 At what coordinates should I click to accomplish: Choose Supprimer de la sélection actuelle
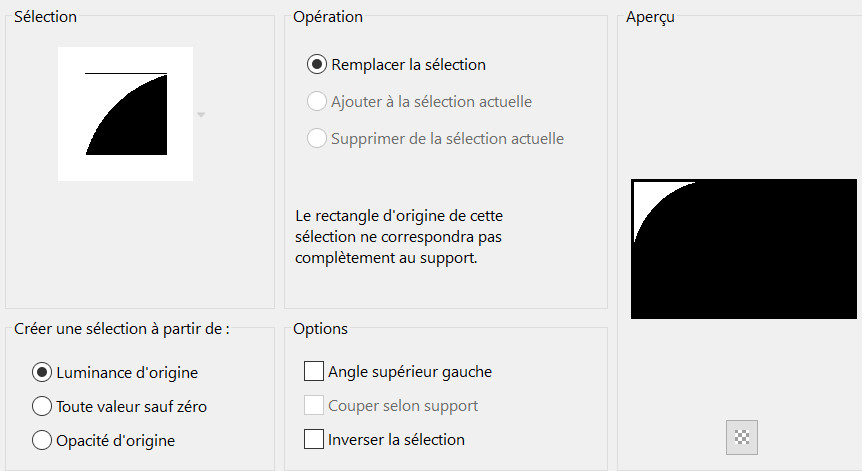[x=317, y=138]
